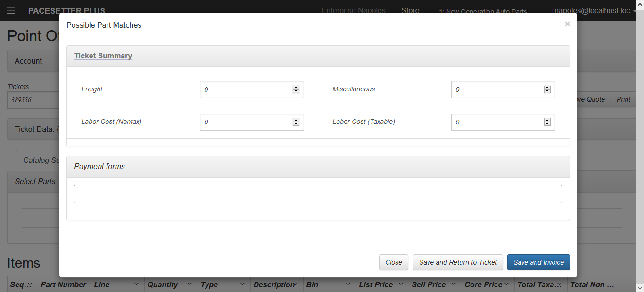Screen dimensions: 644x292
Task: Select the Payment forms input box
Action: click(x=318, y=194)
